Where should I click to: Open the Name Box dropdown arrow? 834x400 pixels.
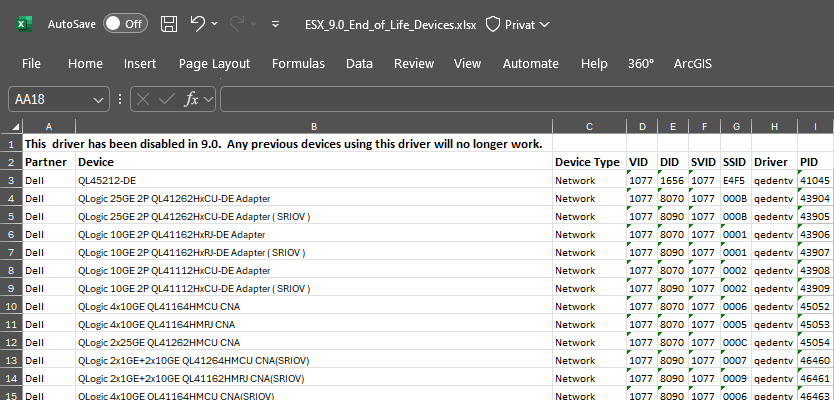coord(98,99)
